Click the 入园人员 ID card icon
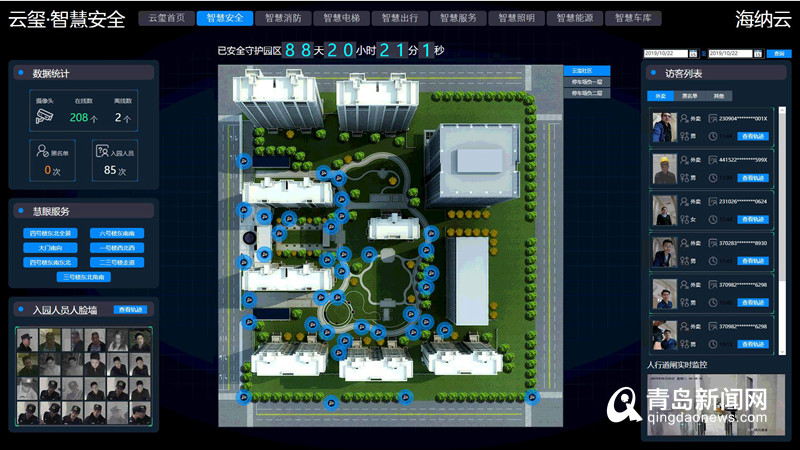800x450 pixels. point(101,151)
